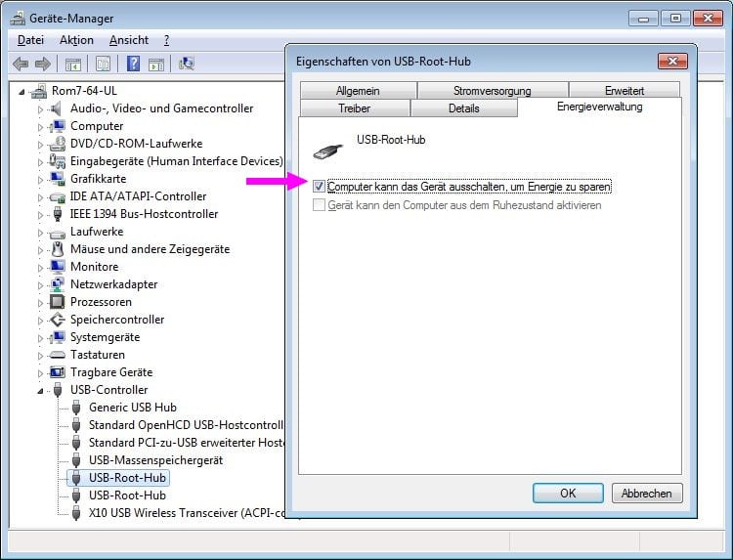Close the USB-Root-Hub properties dialog
This screenshot has height=560, width=733.
670,62
